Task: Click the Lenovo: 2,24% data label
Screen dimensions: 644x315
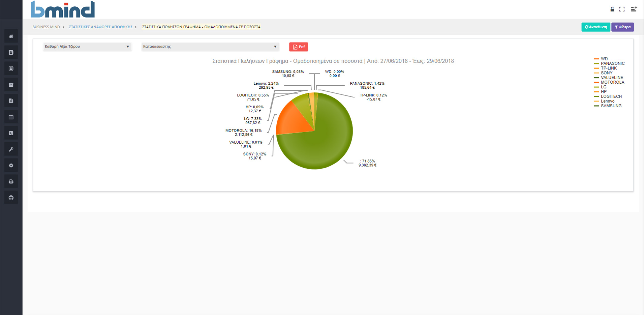Action: tap(266, 85)
